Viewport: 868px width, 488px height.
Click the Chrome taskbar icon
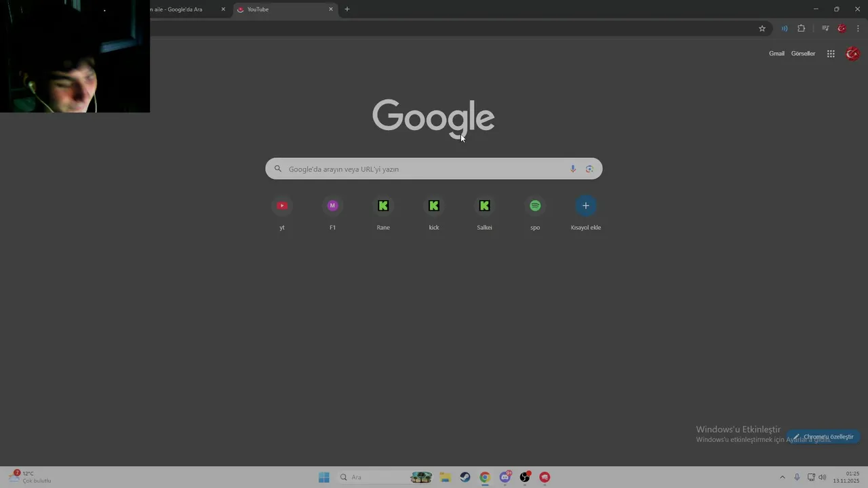pyautogui.click(x=485, y=477)
